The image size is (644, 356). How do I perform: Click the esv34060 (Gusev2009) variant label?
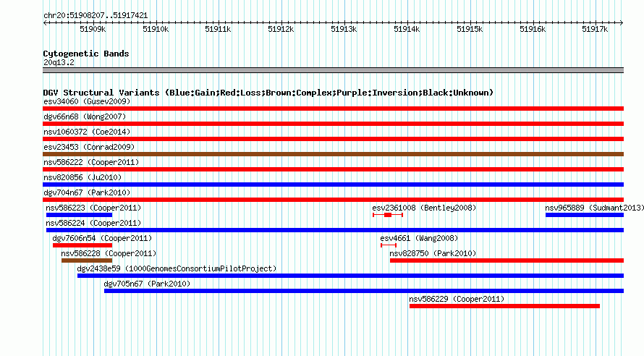click(87, 101)
